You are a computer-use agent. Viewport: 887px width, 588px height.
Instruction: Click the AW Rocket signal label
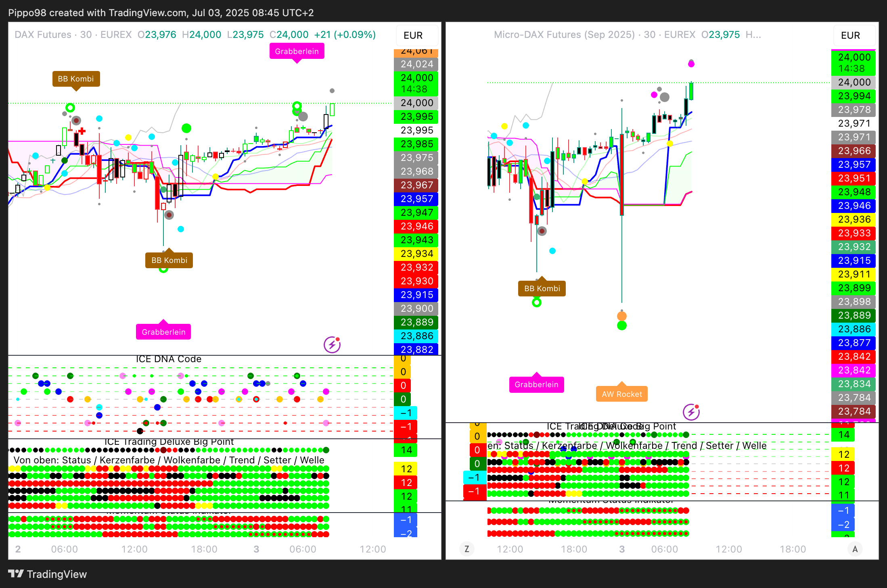621,394
